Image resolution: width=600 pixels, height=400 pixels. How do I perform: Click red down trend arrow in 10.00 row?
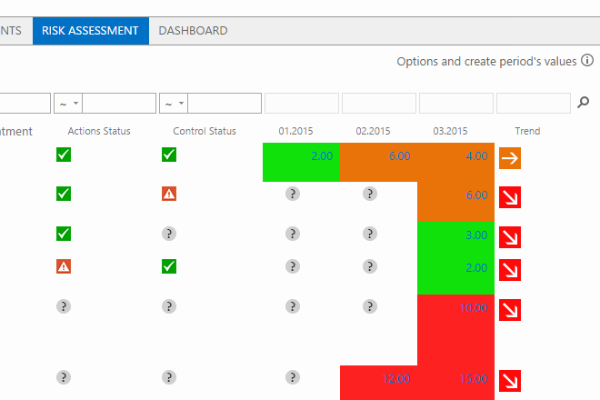coord(510,310)
